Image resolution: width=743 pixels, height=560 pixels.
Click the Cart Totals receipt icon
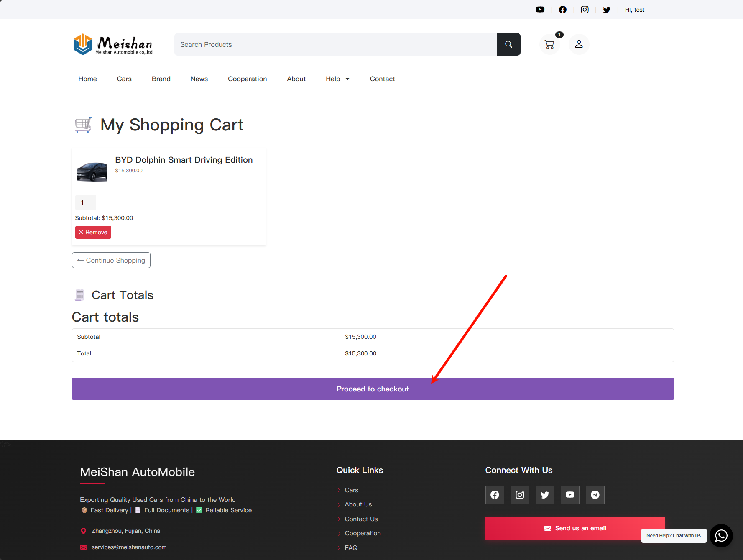[x=79, y=295]
